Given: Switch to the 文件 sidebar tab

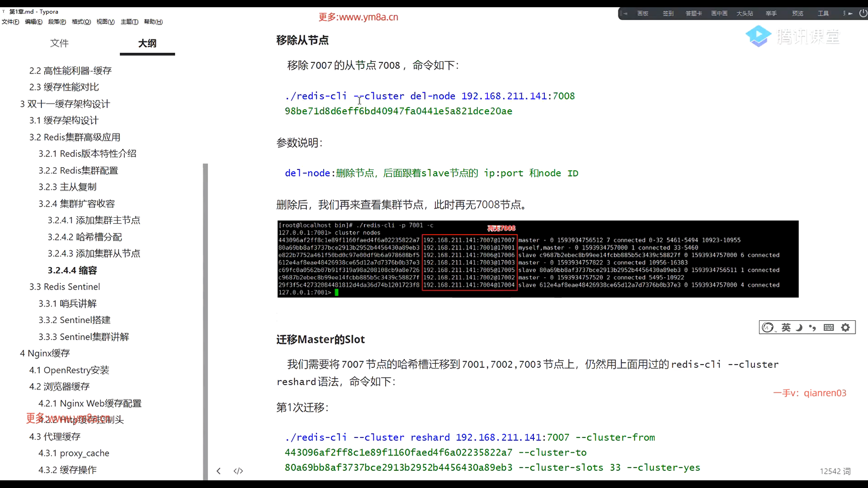Looking at the screenshot, I should point(59,43).
